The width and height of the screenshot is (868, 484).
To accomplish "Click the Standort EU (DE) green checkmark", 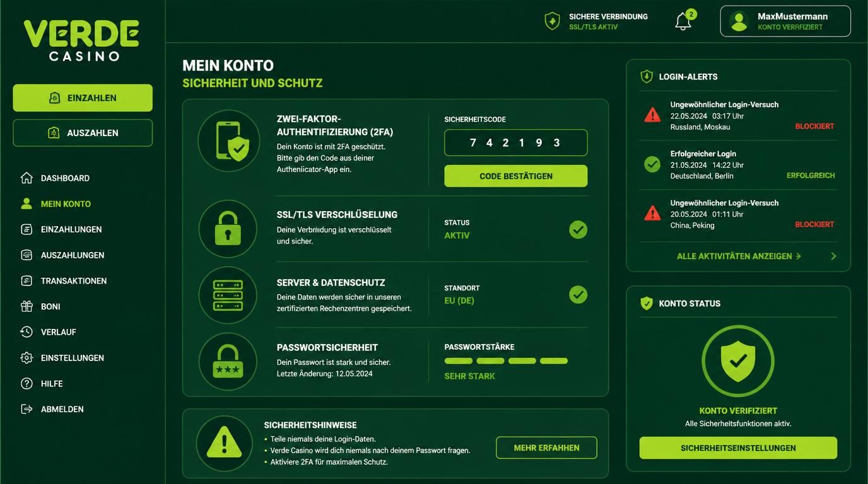I will [578, 294].
